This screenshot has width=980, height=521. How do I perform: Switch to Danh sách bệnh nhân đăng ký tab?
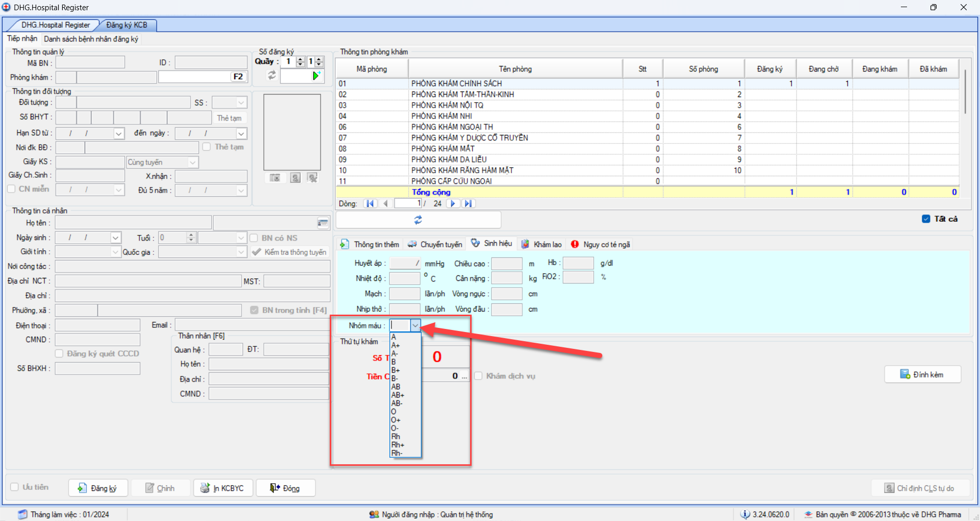(91, 39)
